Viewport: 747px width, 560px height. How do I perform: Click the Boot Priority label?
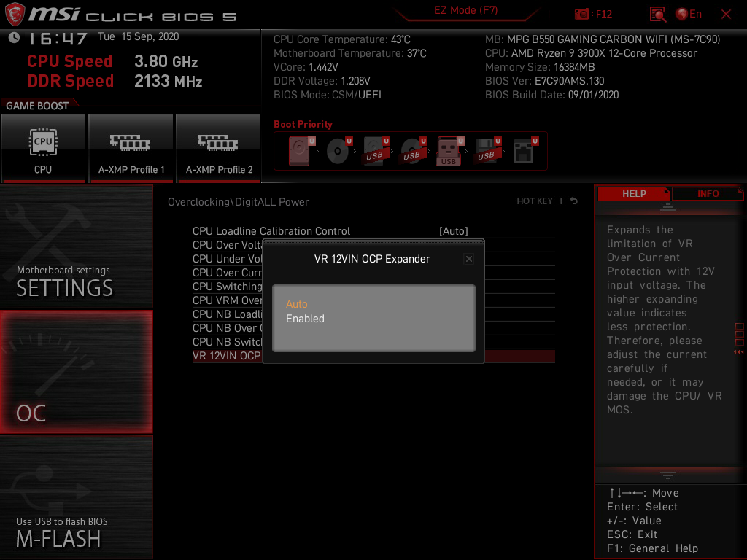click(x=303, y=124)
